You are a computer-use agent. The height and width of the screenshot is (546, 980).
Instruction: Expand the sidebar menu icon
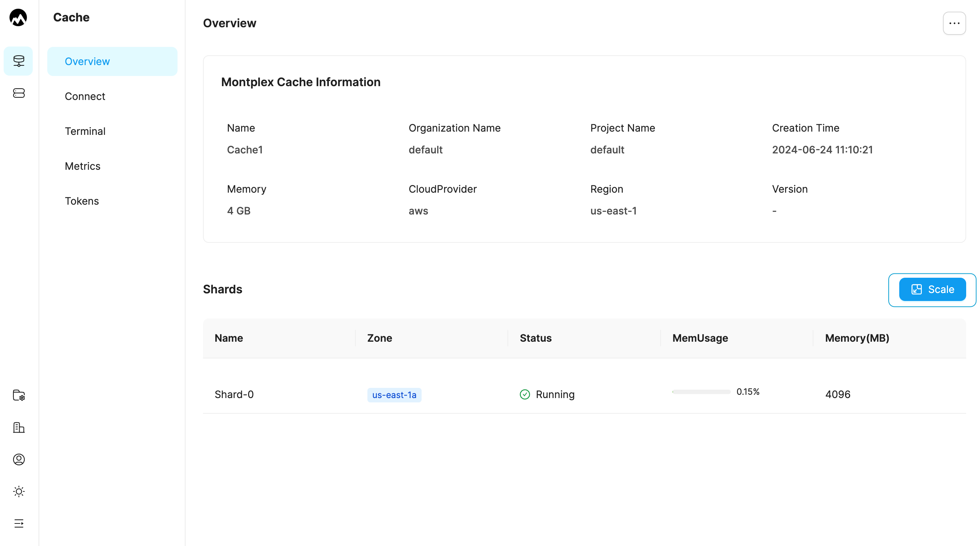(x=19, y=523)
